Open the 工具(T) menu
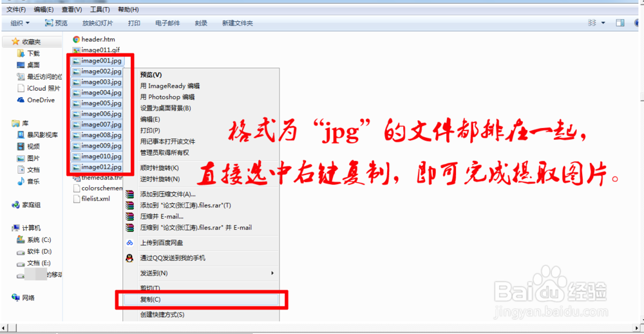 pyautogui.click(x=100, y=10)
